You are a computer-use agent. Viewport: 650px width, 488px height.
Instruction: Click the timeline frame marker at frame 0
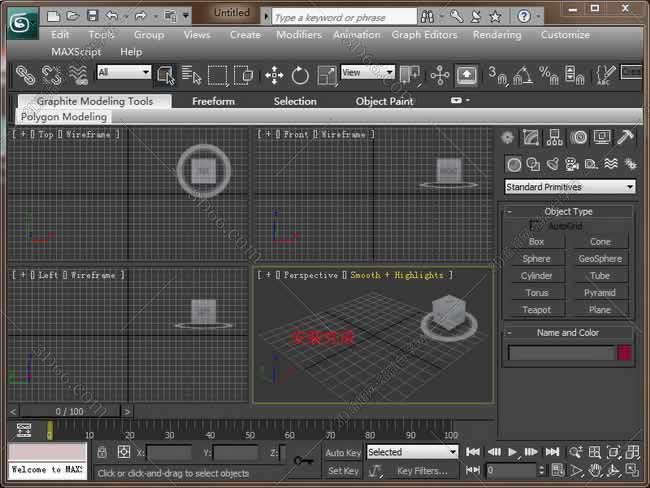(x=50, y=431)
